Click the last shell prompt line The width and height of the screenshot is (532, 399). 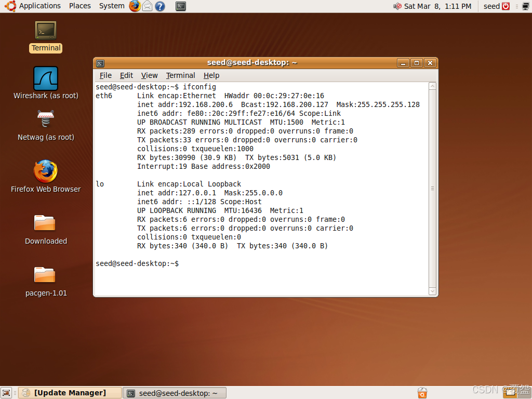click(137, 263)
